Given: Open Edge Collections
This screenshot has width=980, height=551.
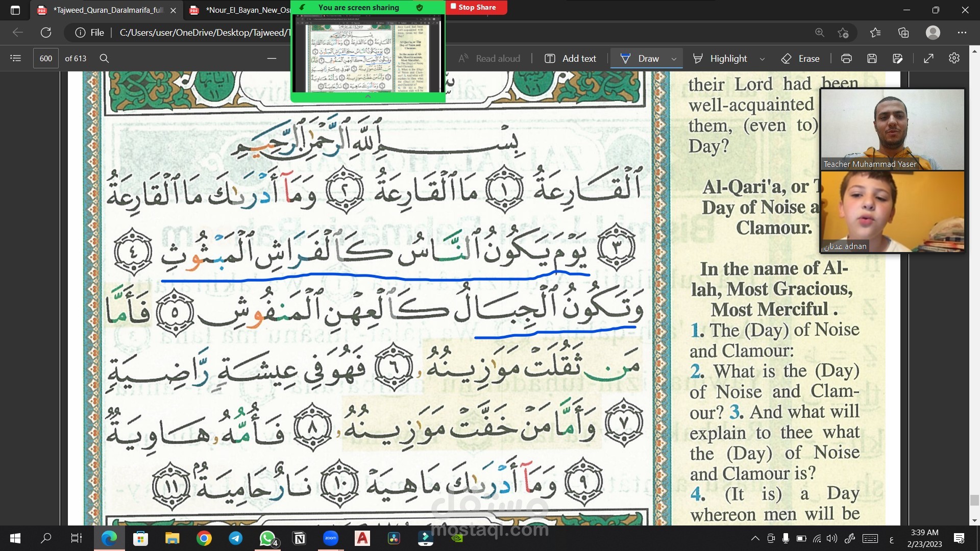Looking at the screenshot, I should (903, 33).
